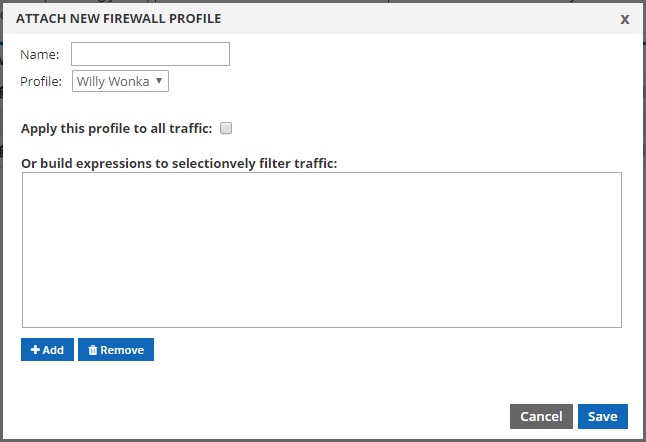The width and height of the screenshot is (646, 442).
Task: Click the plus icon on the Add button
Action: (35, 350)
